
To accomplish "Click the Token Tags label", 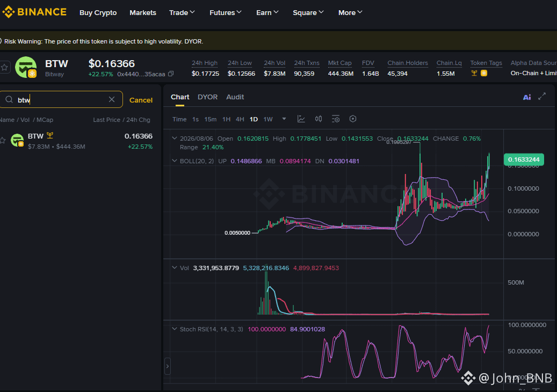I will (486, 63).
